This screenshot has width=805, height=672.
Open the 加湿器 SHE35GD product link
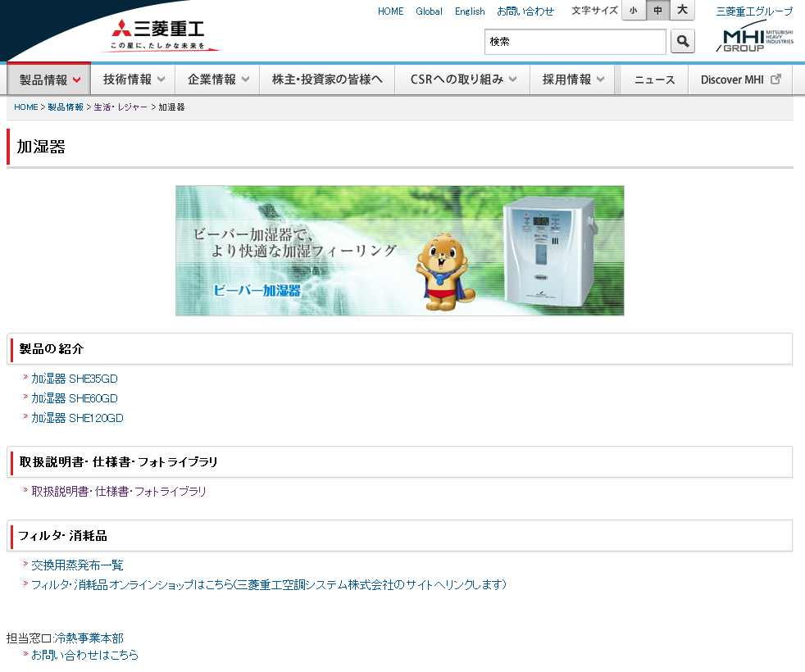coord(75,379)
